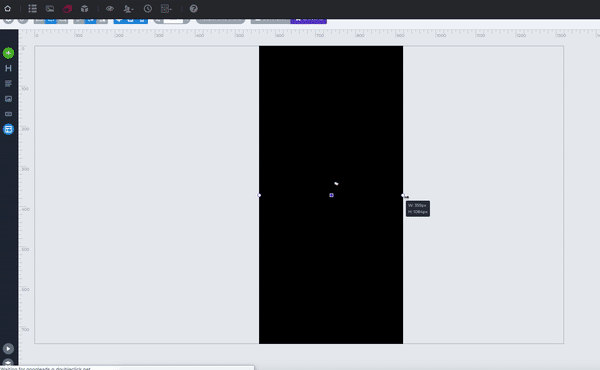Click the green add button in left sidebar
This screenshot has width=600, height=370.
(8, 53)
